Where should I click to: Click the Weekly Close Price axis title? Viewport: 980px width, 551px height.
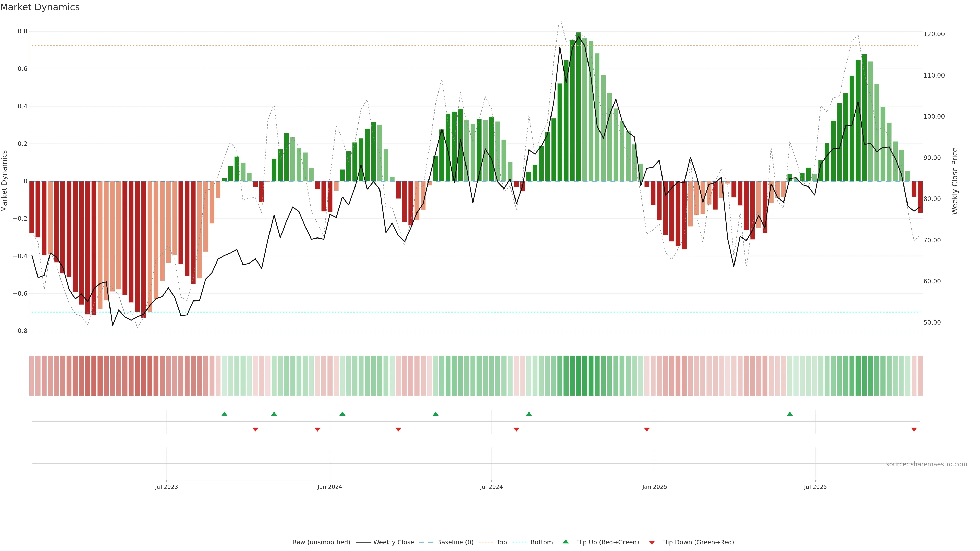[954, 181]
